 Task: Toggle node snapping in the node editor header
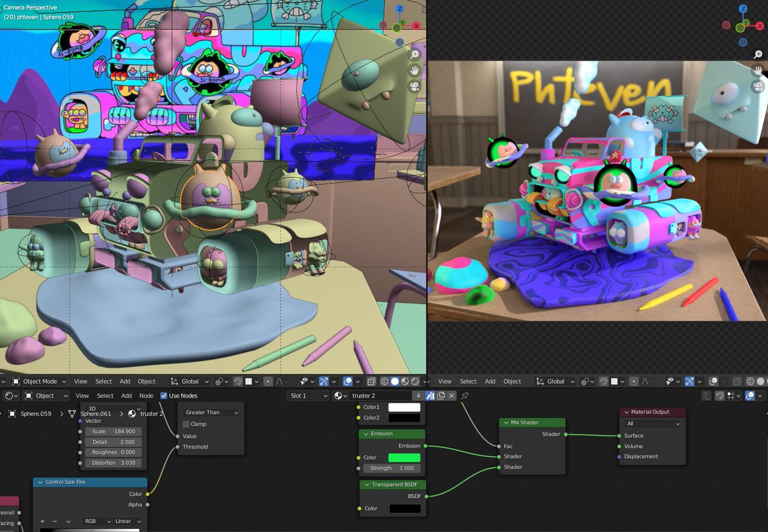coord(719,396)
